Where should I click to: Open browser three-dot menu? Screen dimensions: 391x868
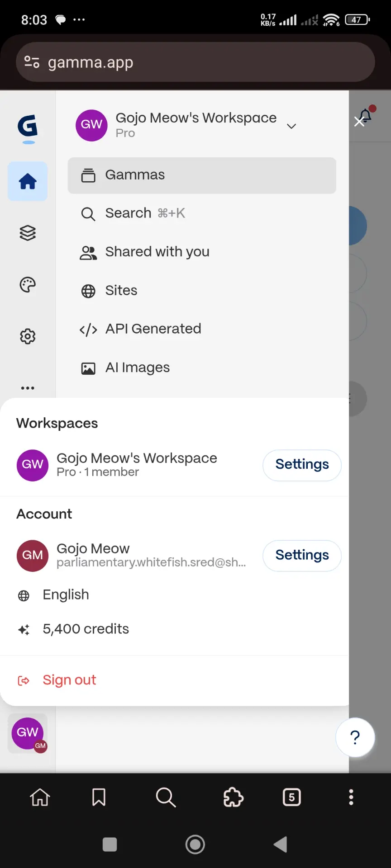point(351,797)
